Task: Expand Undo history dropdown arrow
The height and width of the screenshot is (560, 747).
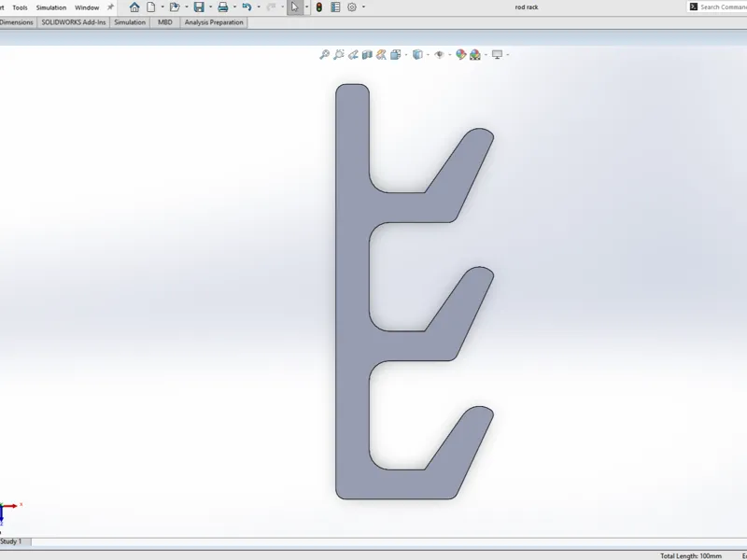Action: 259,7
